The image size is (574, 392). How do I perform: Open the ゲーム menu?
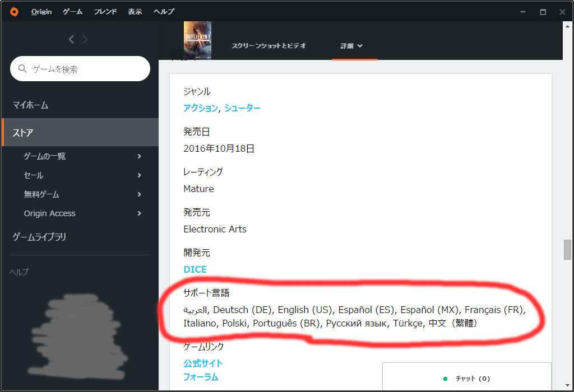point(72,12)
